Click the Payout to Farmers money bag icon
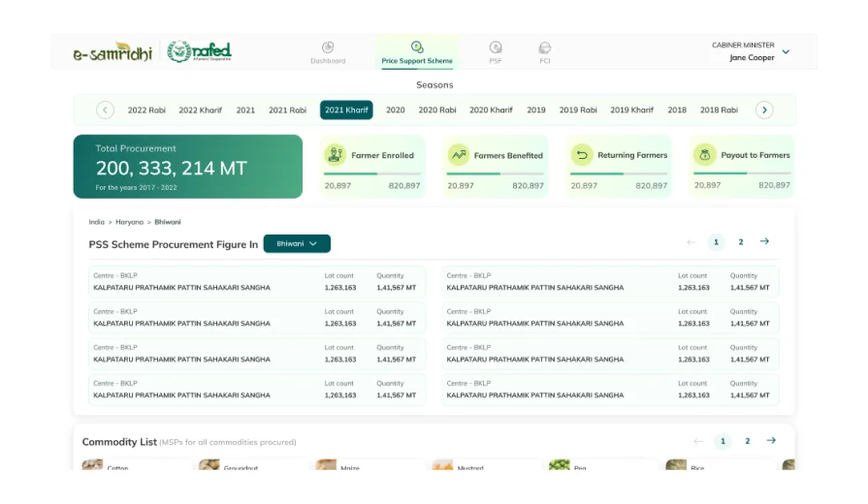This screenshot has width=868, height=504. pyautogui.click(x=705, y=155)
